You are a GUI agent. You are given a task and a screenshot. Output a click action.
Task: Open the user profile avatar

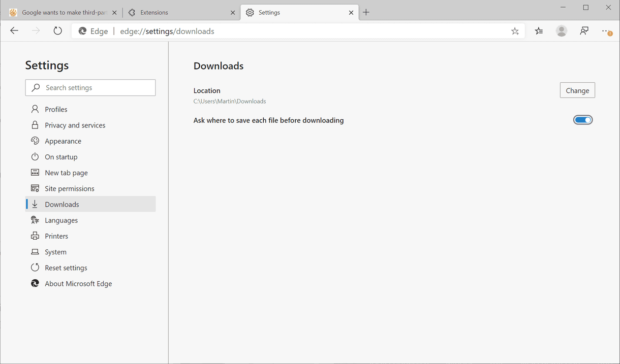[562, 31]
